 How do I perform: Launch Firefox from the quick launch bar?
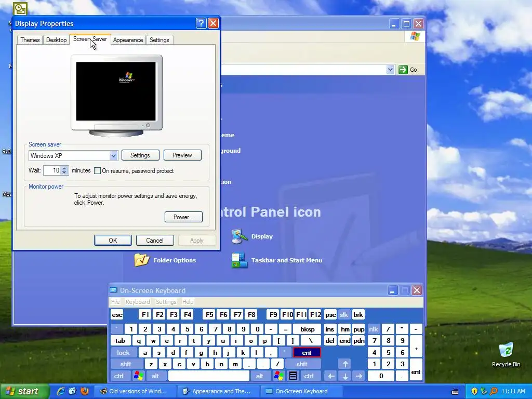click(x=85, y=391)
